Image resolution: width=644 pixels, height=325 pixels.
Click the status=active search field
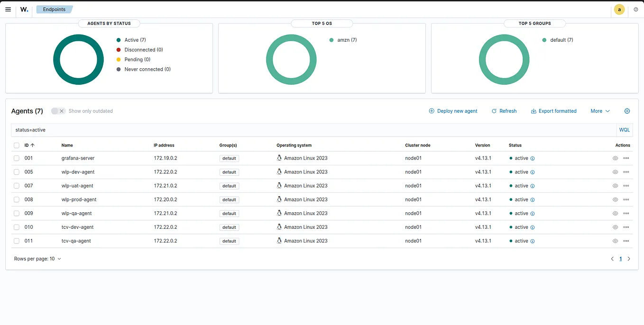313,130
